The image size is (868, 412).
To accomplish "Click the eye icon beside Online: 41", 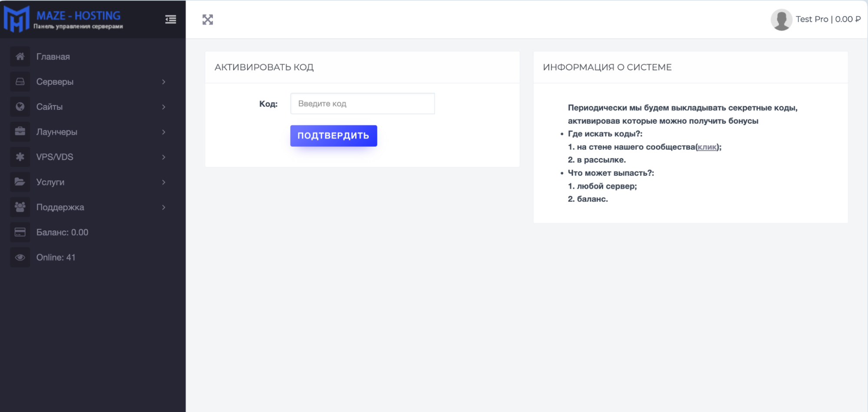I will pos(20,257).
